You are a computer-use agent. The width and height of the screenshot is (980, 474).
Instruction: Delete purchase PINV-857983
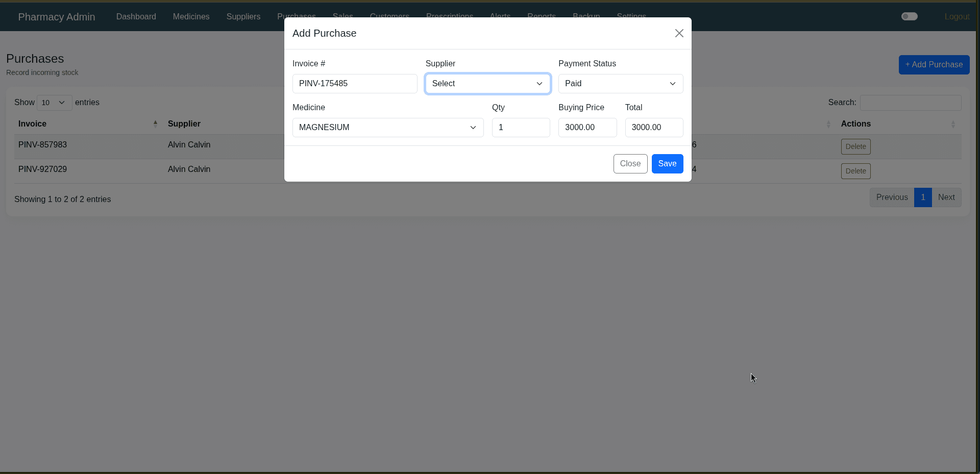pyautogui.click(x=855, y=146)
